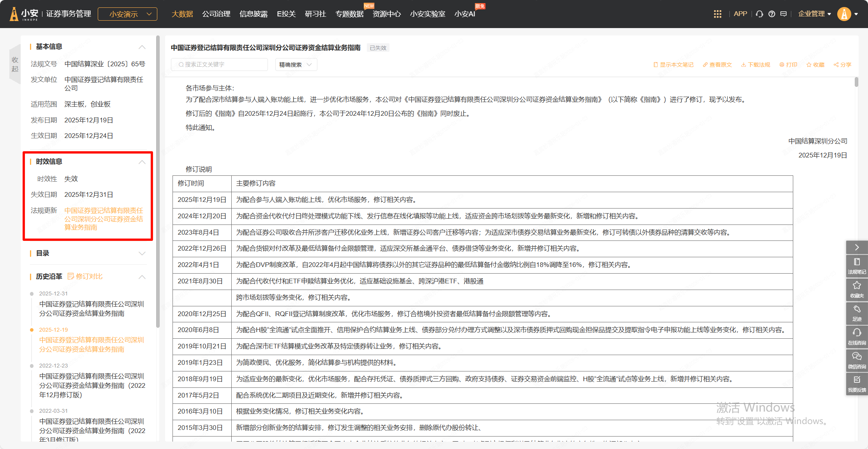Open the nine-dot apps grid icon
This screenshot has height=449, width=868.
(717, 14)
